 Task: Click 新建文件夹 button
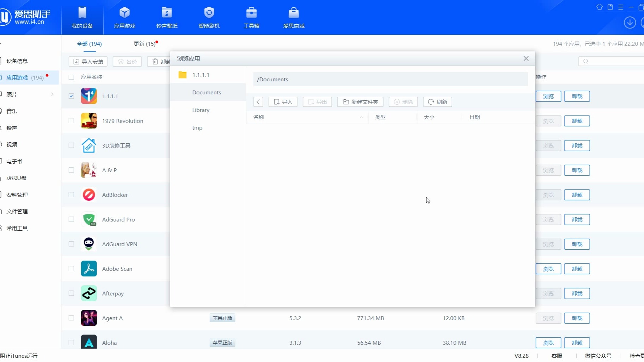(360, 102)
